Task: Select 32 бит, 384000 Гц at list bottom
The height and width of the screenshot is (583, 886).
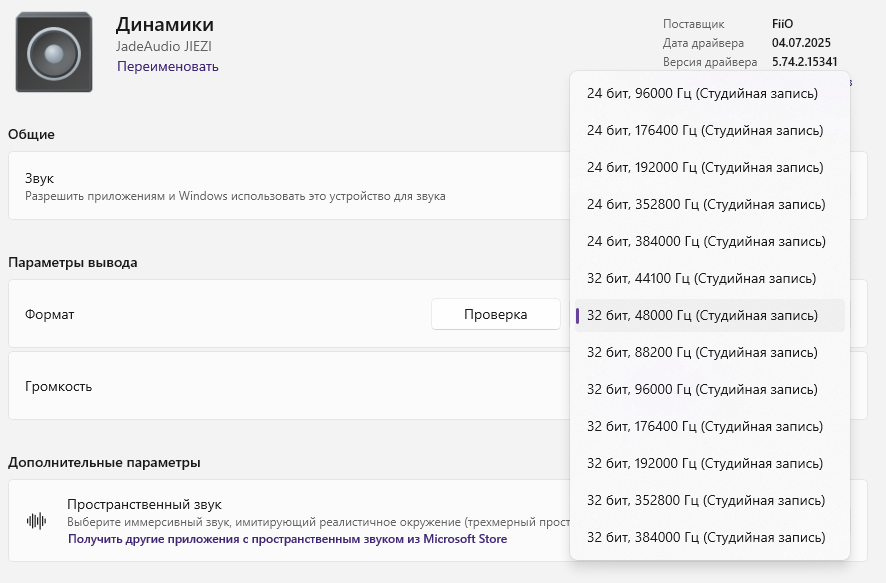Action: point(706,538)
